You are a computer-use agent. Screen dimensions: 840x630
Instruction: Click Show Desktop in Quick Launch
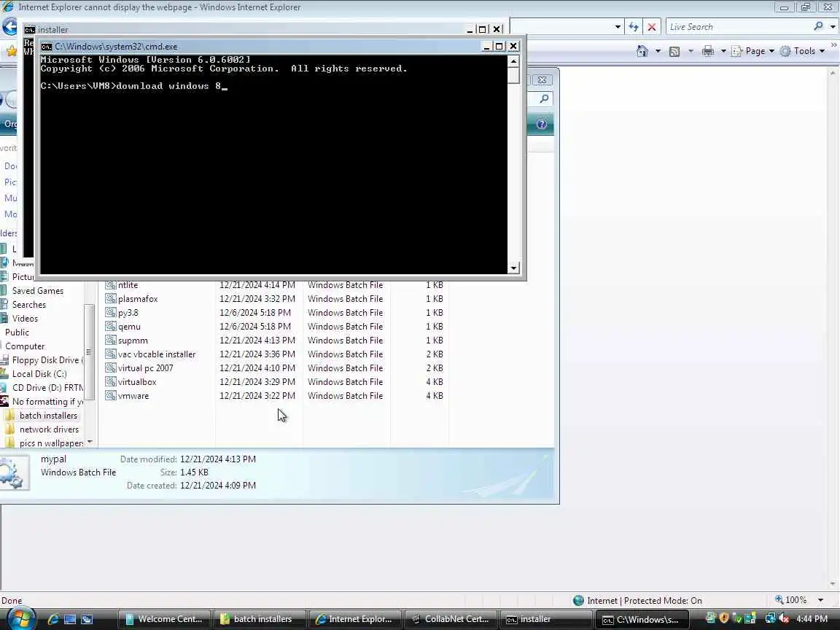[70, 620]
